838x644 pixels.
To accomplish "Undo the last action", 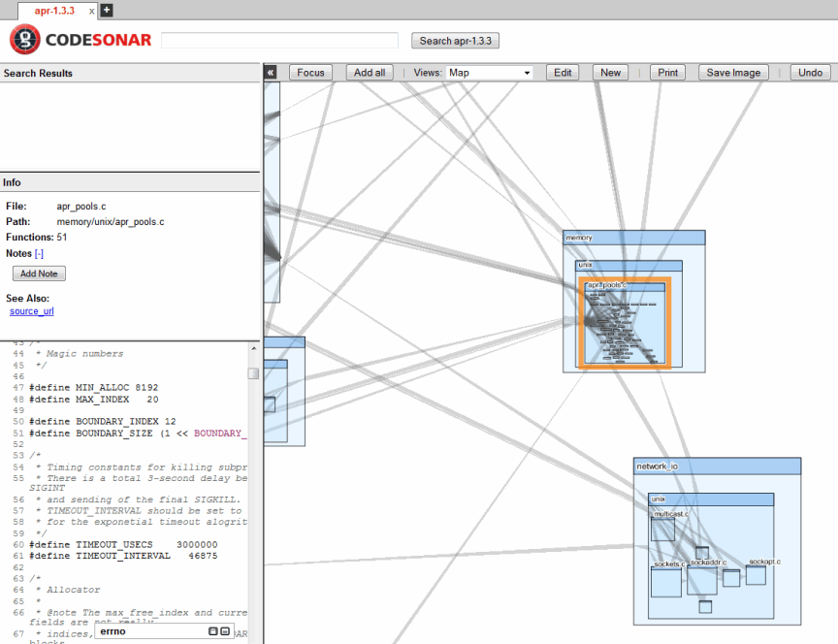I will [810, 72].
